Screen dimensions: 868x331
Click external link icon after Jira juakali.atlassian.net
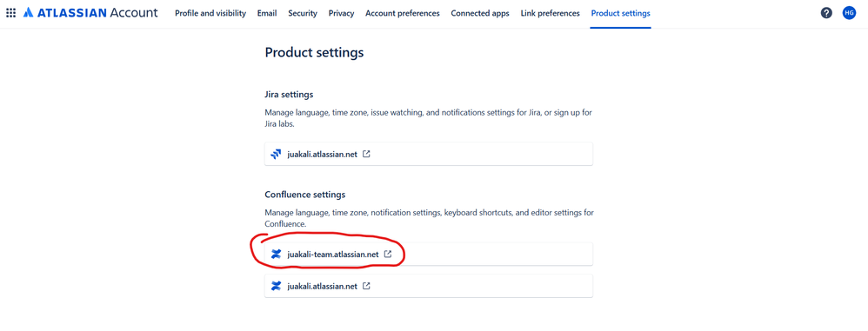point(366,154)
